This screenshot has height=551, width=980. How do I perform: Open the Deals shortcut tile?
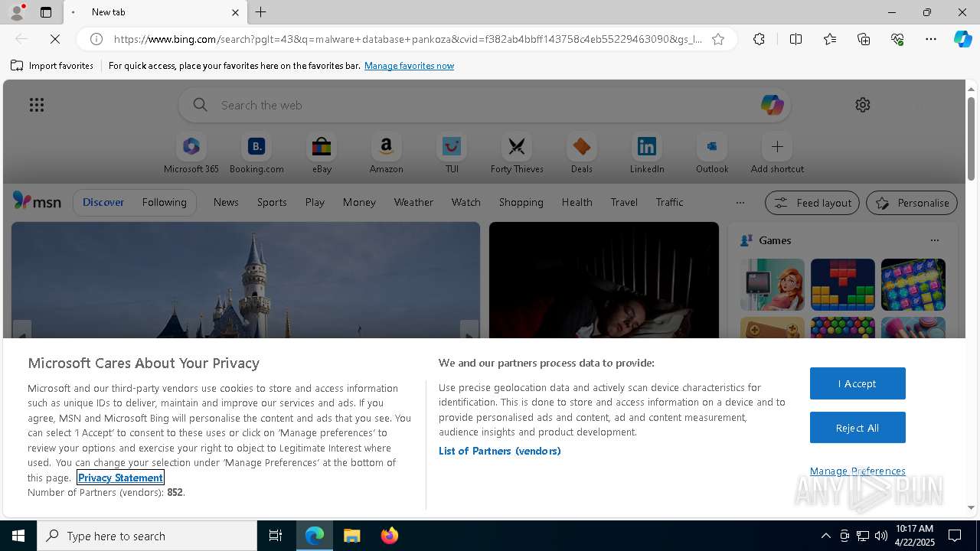click(x=582, y=154)
